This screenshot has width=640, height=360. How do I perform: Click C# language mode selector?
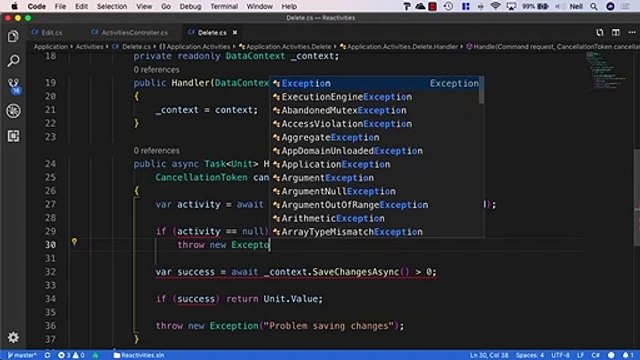pos(596,355)
